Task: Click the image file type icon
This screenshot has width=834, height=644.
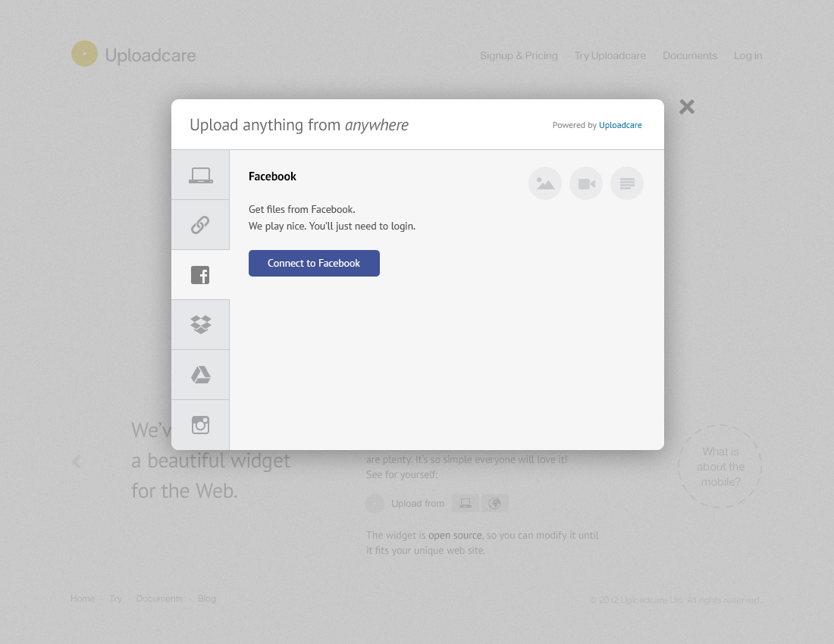Action: click(545, 183)
